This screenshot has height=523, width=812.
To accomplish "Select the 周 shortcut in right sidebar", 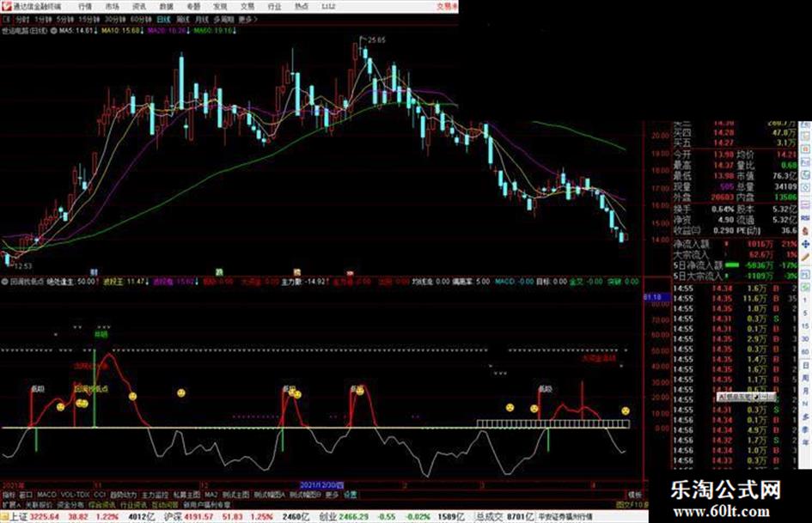I will [x=805, y=378].
